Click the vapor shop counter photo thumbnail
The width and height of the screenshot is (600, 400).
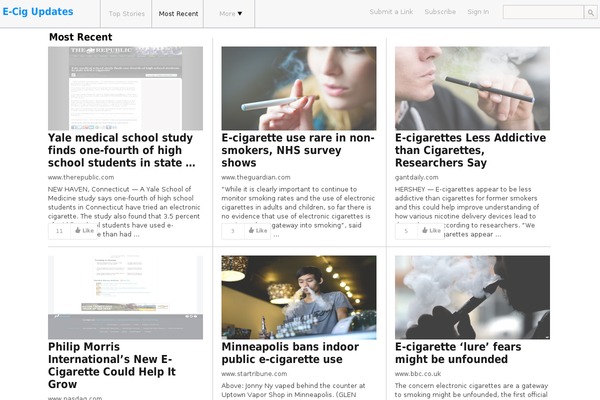pyautogui.click(x=299, y=297)
